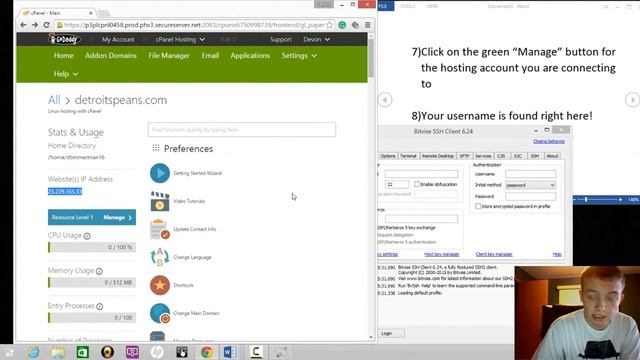Click the Chrome page vertical scrollbar
This screenshot has width=640, height=360.
coord(371,57)
